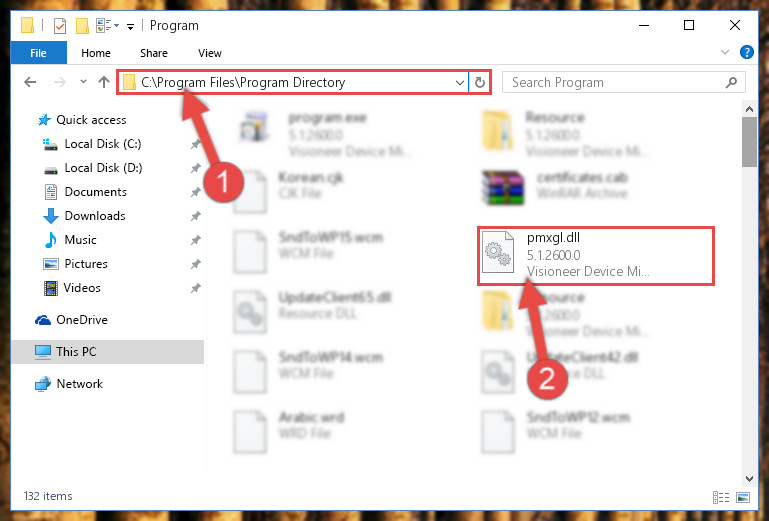769x521 pixels.
Task: Open the Help question mark icon
Action: tap(746, 52)
